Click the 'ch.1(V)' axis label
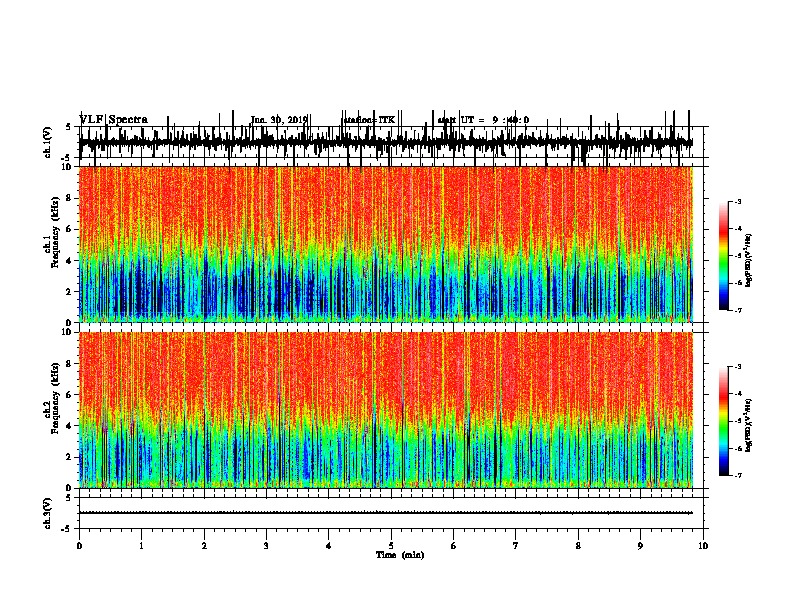The width and height of the screenshot is (792, 612). click(x=48, y=142)
